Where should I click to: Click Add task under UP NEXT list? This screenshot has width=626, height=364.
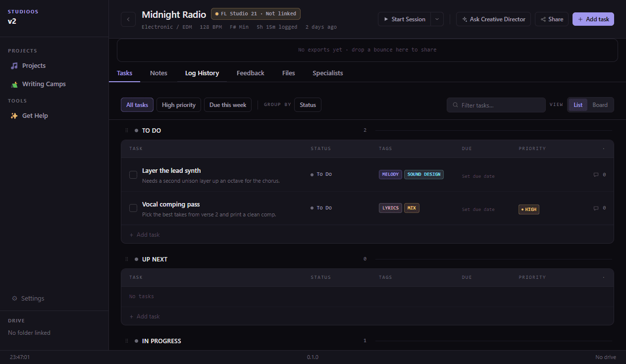coord(145,316)
